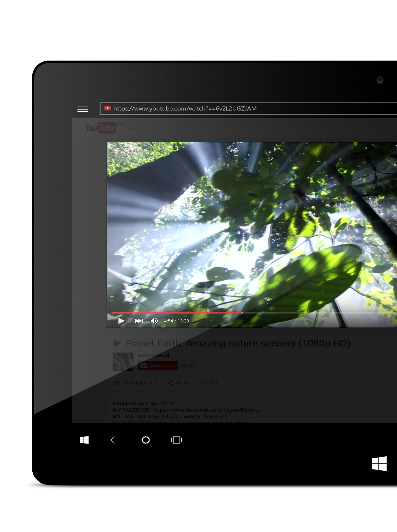The image size is (397, 532).
Task: Open the Twitter RobertRevol link
Action: coord(188,417)
